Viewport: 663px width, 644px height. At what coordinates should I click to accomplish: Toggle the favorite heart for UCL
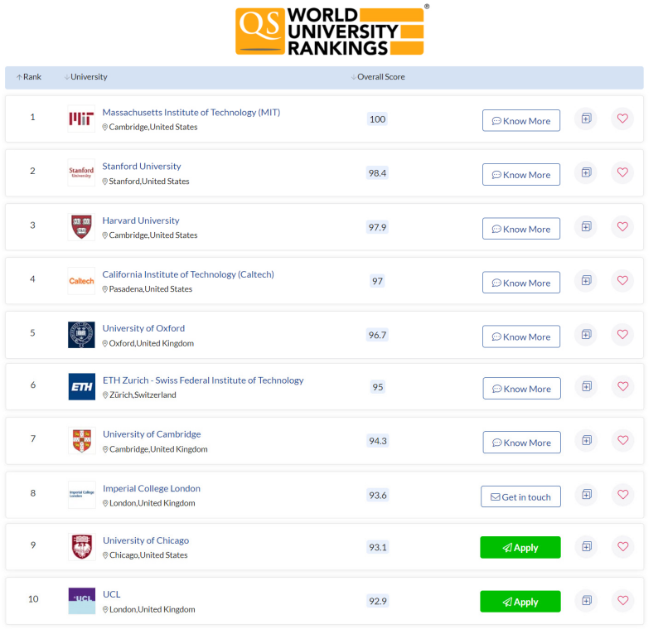[622, 601]
